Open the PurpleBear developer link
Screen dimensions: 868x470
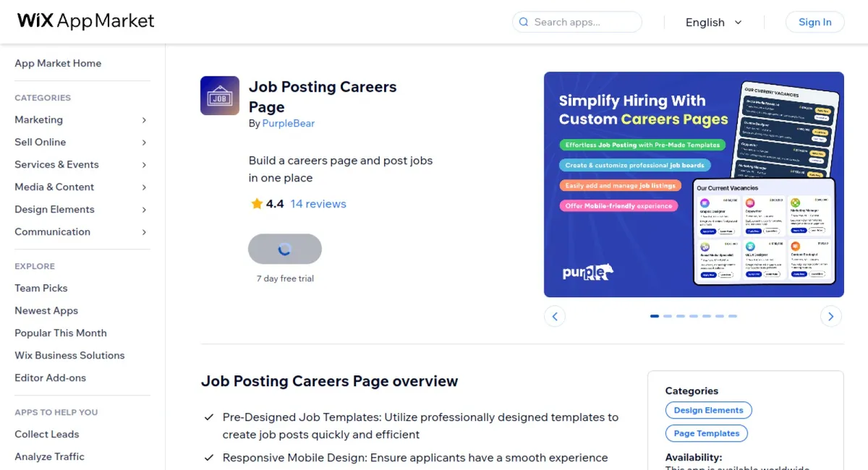coord(288,123)
